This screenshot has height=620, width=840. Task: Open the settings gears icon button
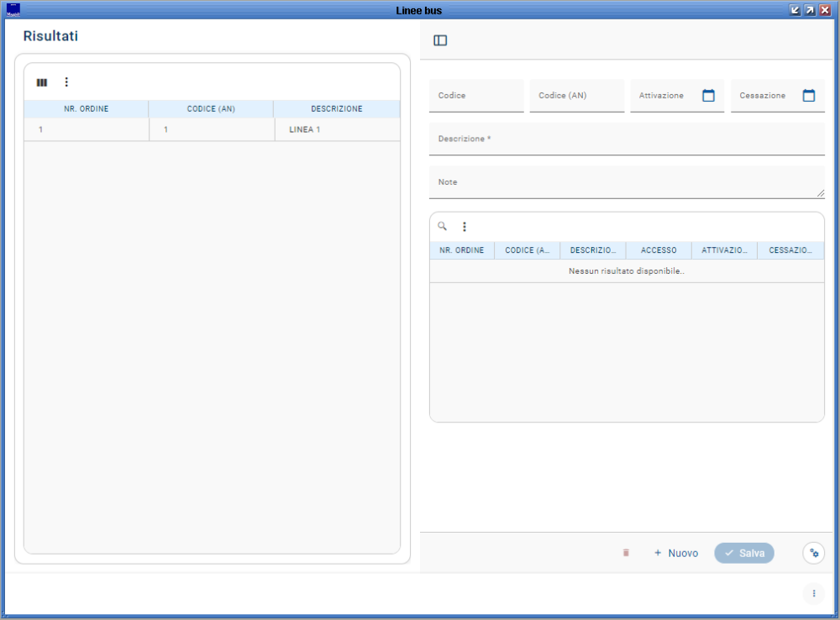(813, 553)
